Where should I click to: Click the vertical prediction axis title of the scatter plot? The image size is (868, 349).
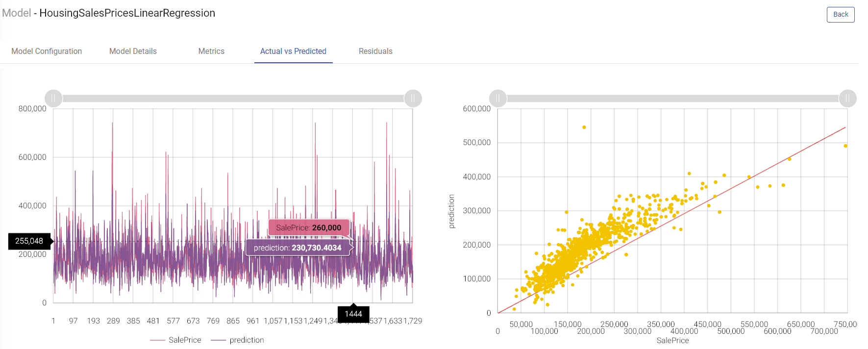pos(451,211)
